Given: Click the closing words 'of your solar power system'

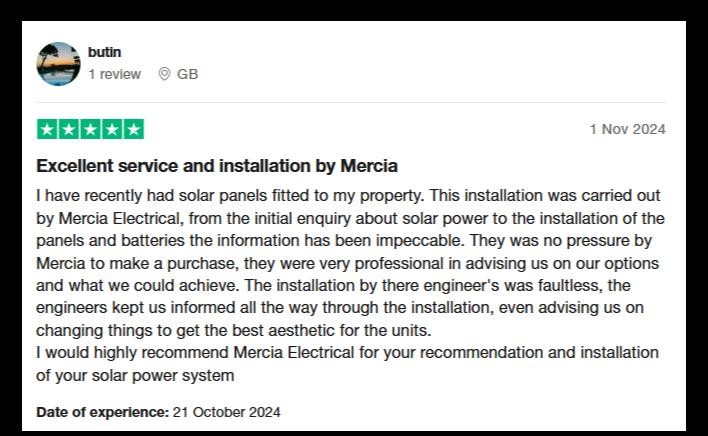Looking at the screenshot, I should [135, 376].
